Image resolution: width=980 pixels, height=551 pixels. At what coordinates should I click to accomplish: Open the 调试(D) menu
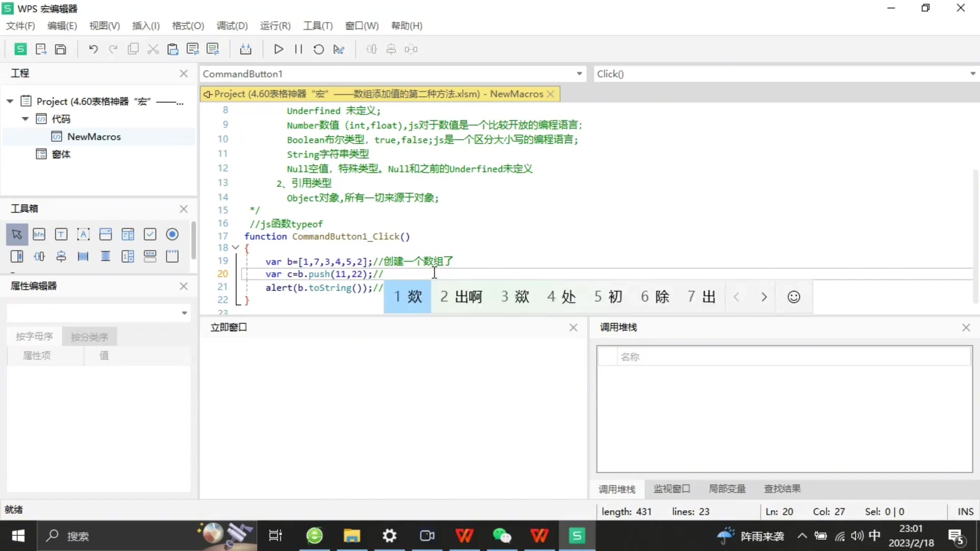click(x=232, y=26)
